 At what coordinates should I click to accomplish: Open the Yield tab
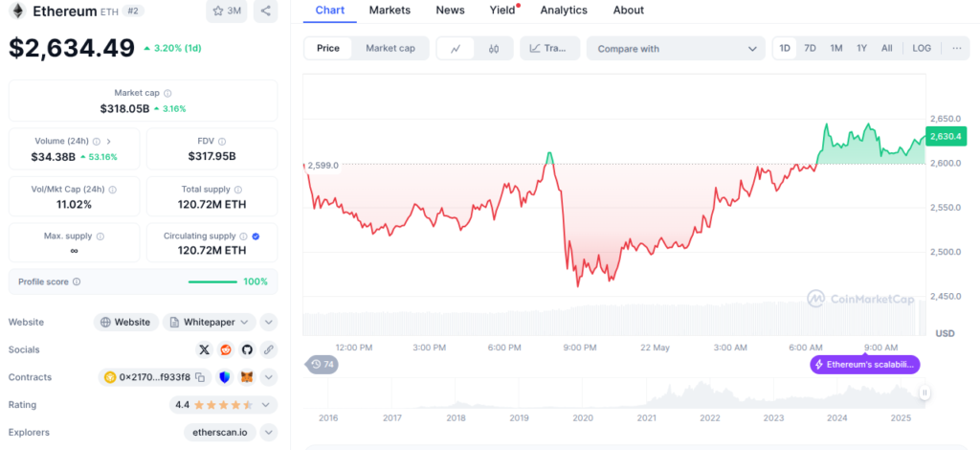coord(503,10)
